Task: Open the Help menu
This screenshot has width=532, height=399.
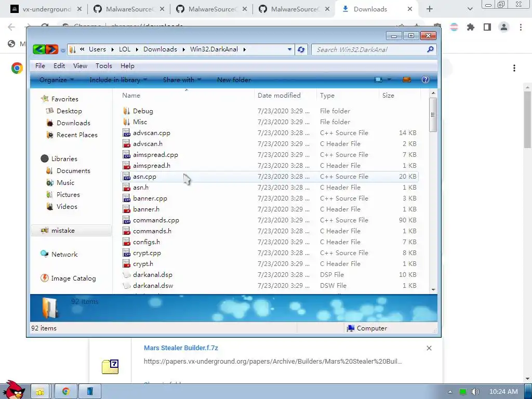Action: pos(127,66)
